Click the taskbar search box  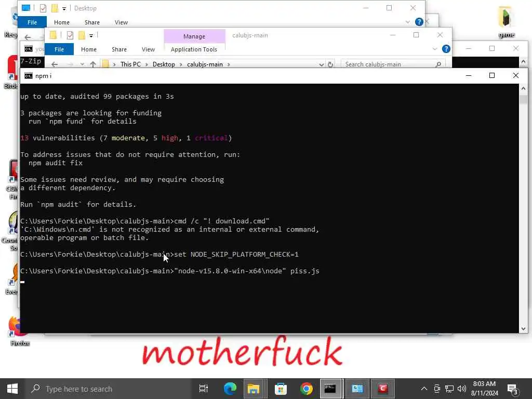(109, 389)
